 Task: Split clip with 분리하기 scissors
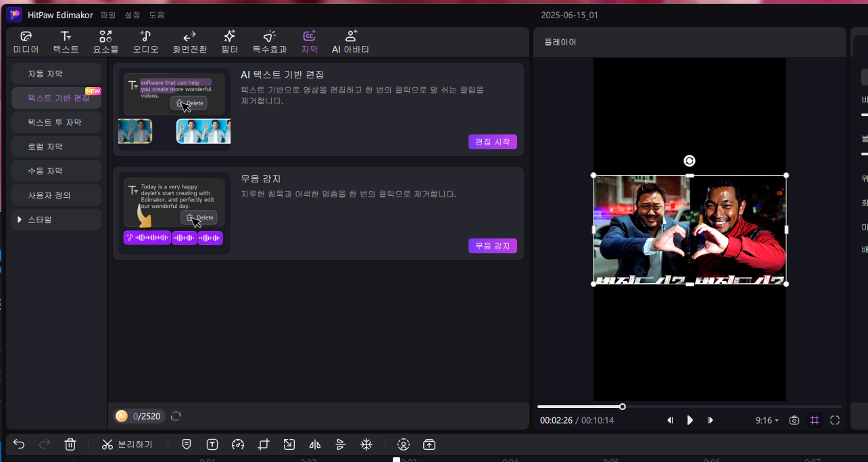tap(126, 444)
